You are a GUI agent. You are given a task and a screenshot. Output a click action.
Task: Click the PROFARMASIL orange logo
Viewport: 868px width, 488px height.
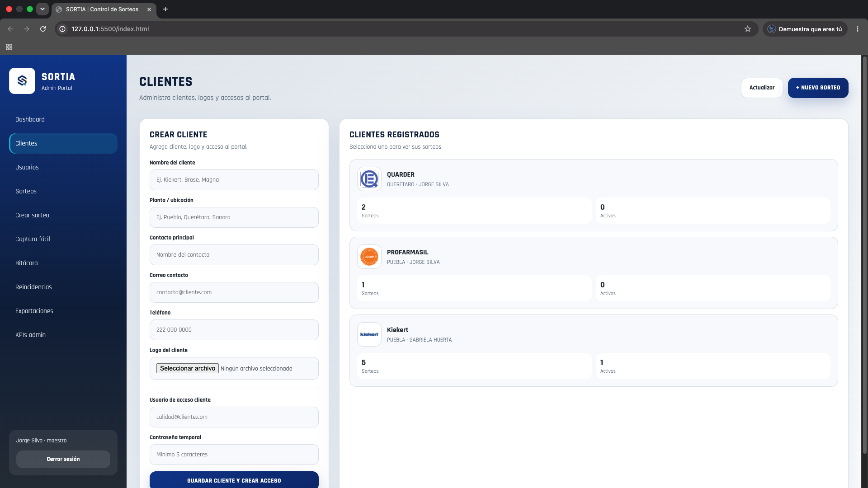coord(369,257)
